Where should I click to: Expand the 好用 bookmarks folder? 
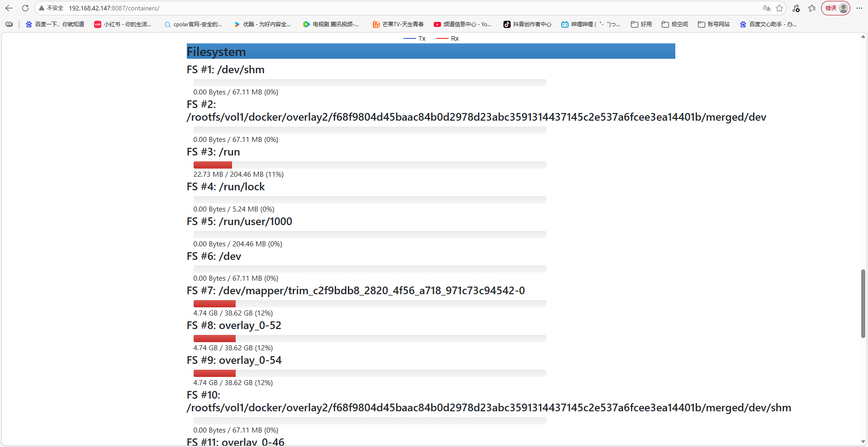pyautogui.click(x=641, y=24)
